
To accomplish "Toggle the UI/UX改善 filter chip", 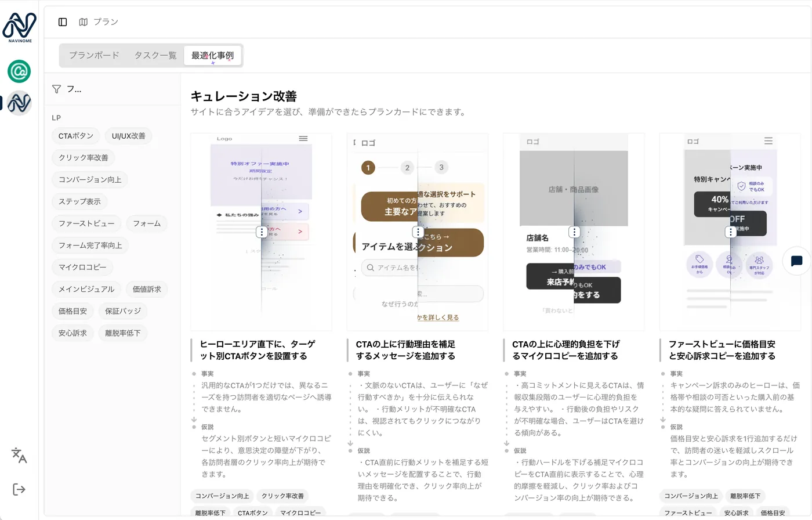I will [129, 136].
